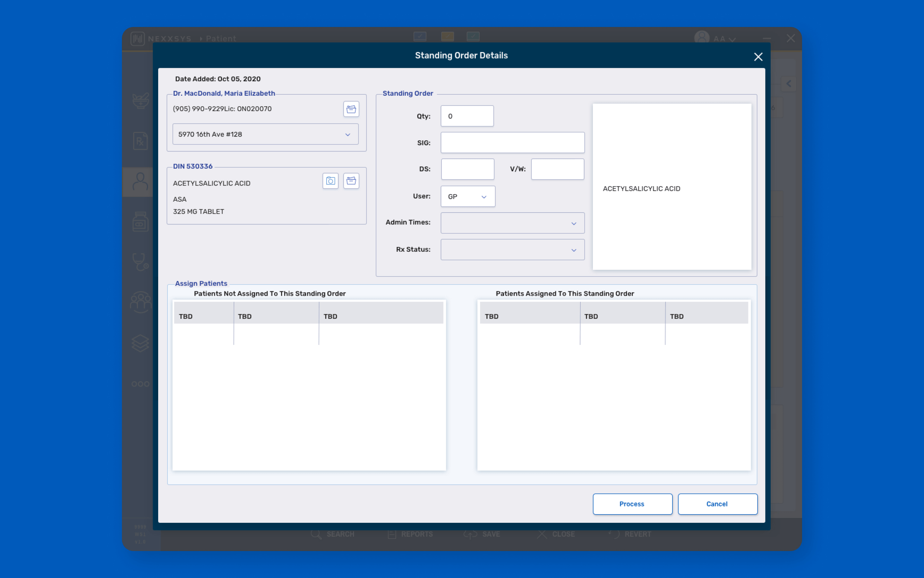Open the stethoscope prescriber sidebar icon
The width and height of the screenshot is (924, 578).
tap(141, 262)
